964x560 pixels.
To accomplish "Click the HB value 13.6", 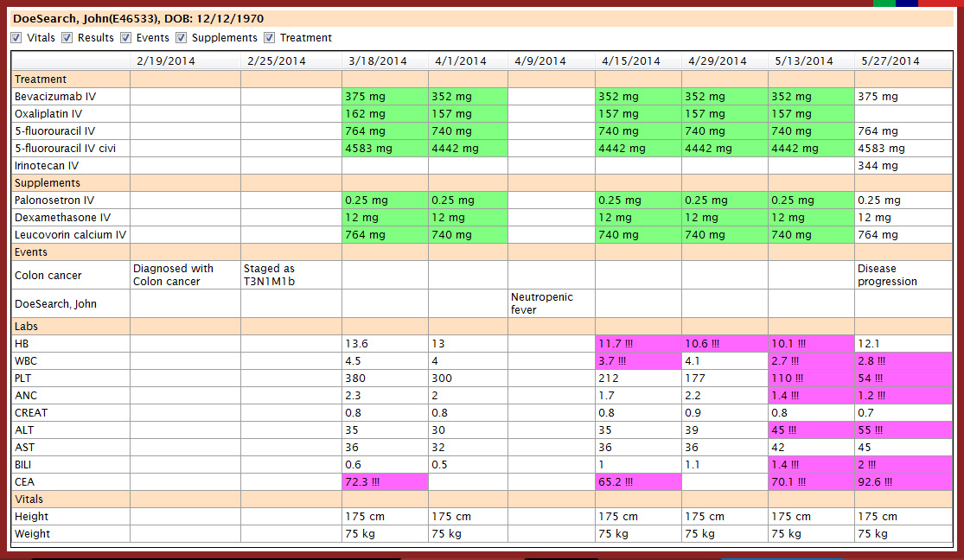I will (385, 344).
